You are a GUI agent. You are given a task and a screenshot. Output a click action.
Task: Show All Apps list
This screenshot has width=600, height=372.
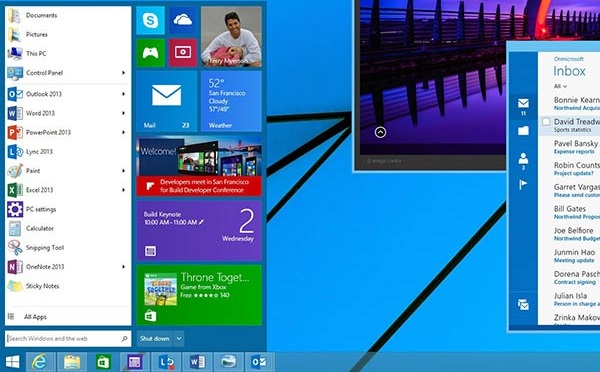69,317
